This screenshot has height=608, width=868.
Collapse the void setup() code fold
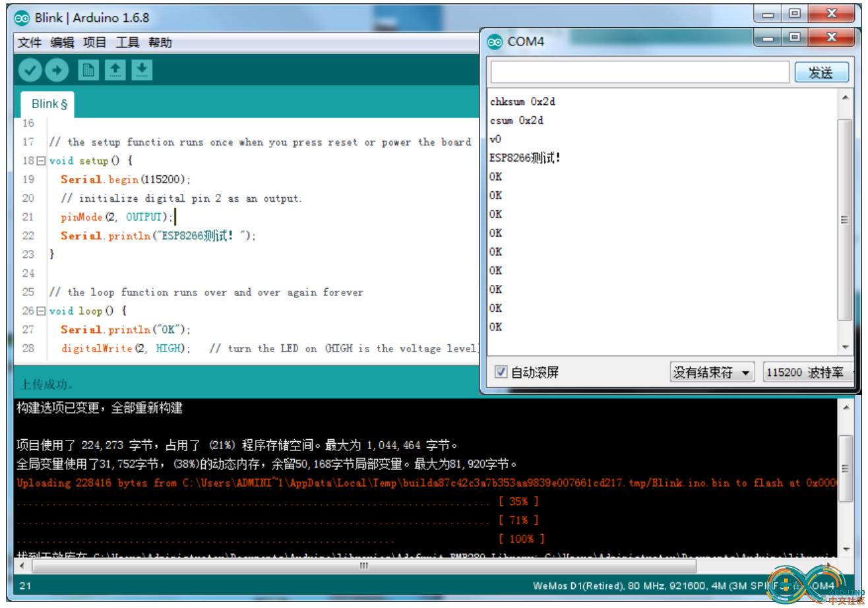point(41,161)
